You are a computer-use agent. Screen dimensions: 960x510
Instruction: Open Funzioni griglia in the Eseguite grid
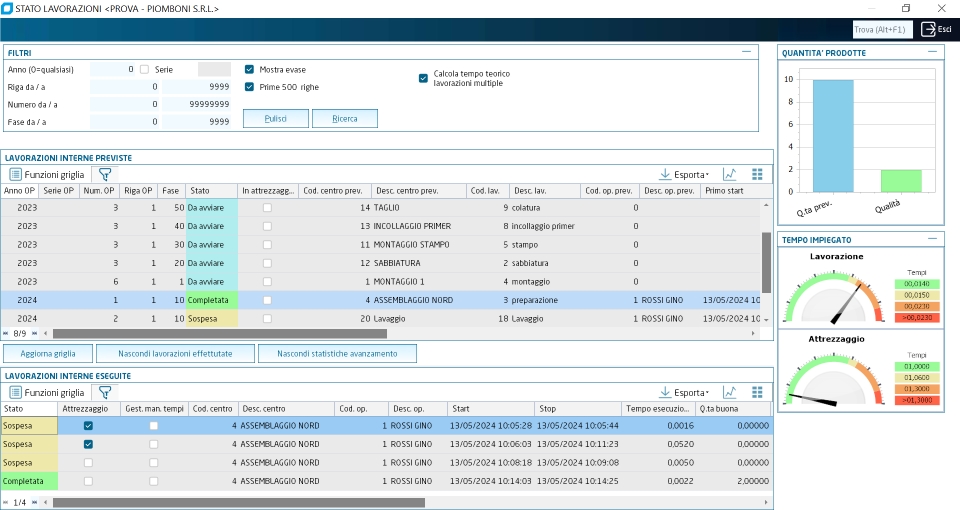tap(47, 392)
